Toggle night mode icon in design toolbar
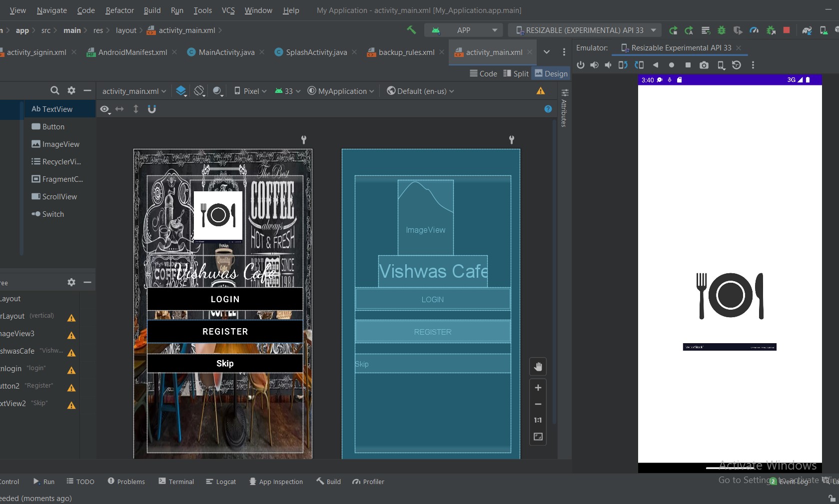 click(217, 91)
